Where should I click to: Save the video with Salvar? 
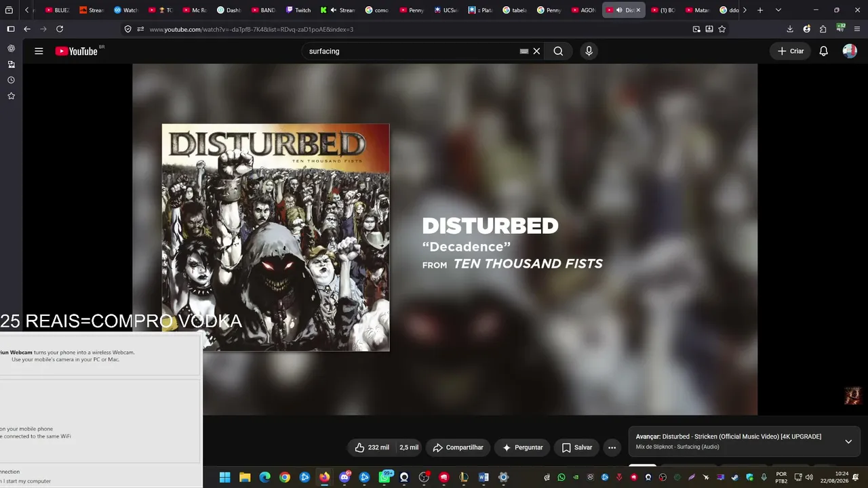[x=576, y=447]
